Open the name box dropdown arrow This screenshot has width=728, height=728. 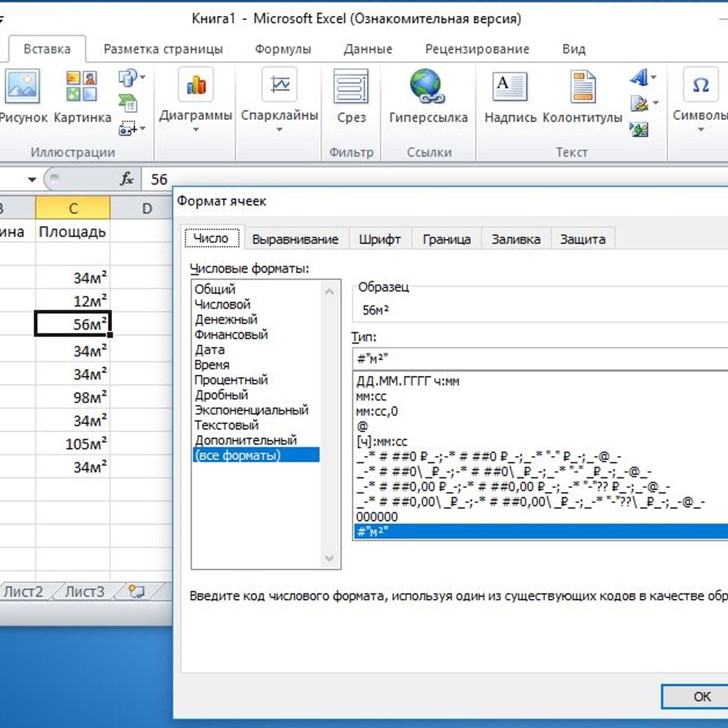32,180
